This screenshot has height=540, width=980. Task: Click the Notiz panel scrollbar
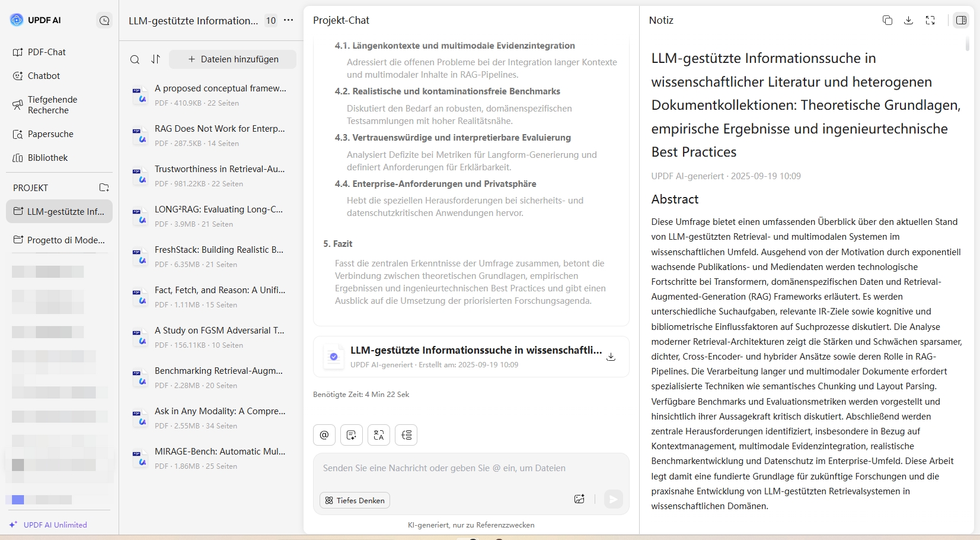pos(967,45)
